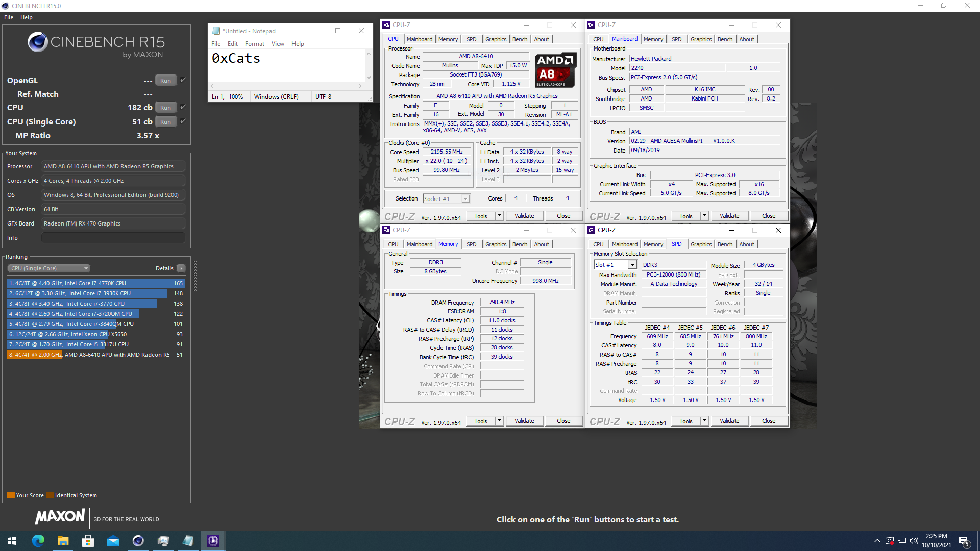Viewport: 980px width, 551px height.
Task: Toggle the CPU (Single Core) test checkbox
Action: [183, 121]
